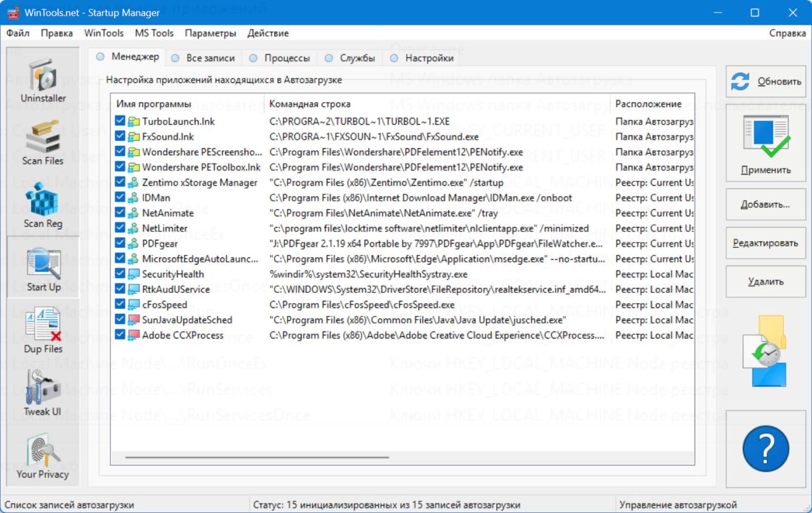The height and width of the screenshot is (513, 812).
Task: Open the Tweak UI tool
Action: point(43,393)
